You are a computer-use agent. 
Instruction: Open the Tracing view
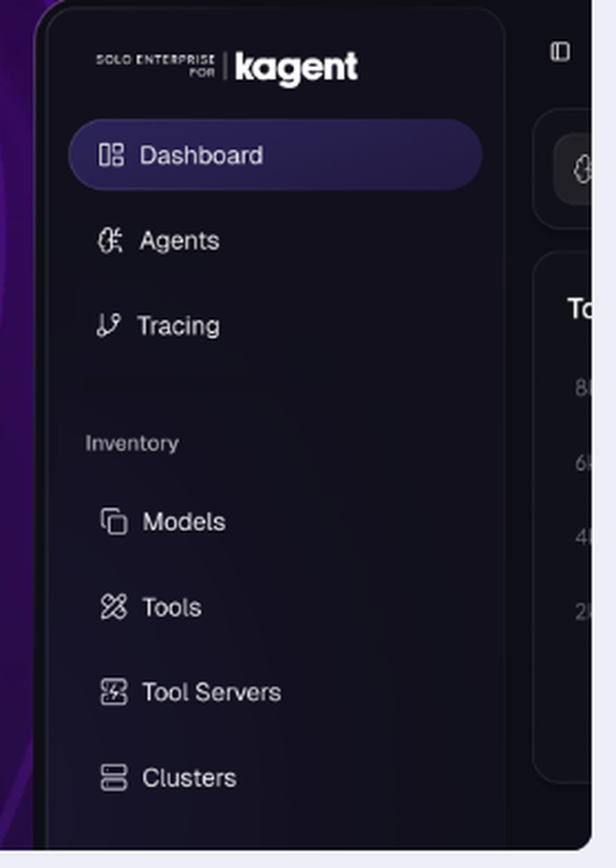[179, 325]
